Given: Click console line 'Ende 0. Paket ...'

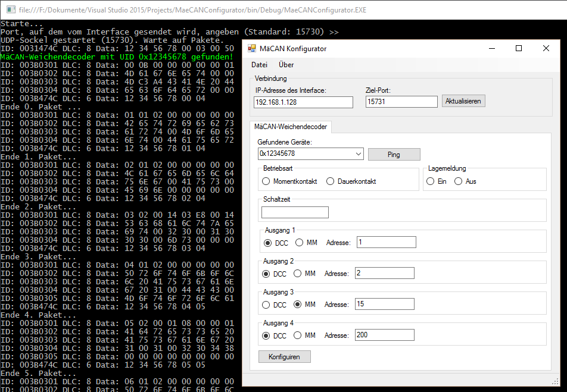Looking at the screenshot, I should click(x=41, y=107).
